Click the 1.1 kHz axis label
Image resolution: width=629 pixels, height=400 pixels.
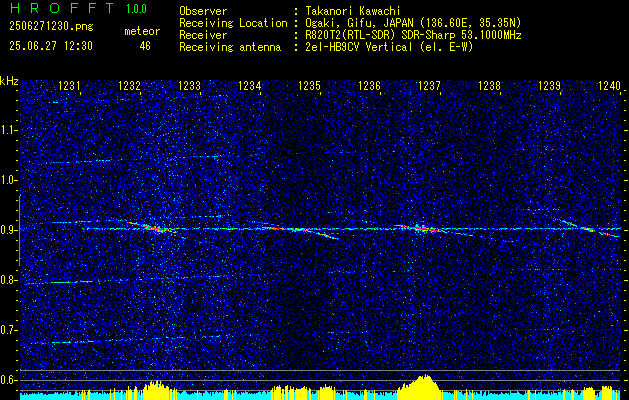[x=8, y=130]
